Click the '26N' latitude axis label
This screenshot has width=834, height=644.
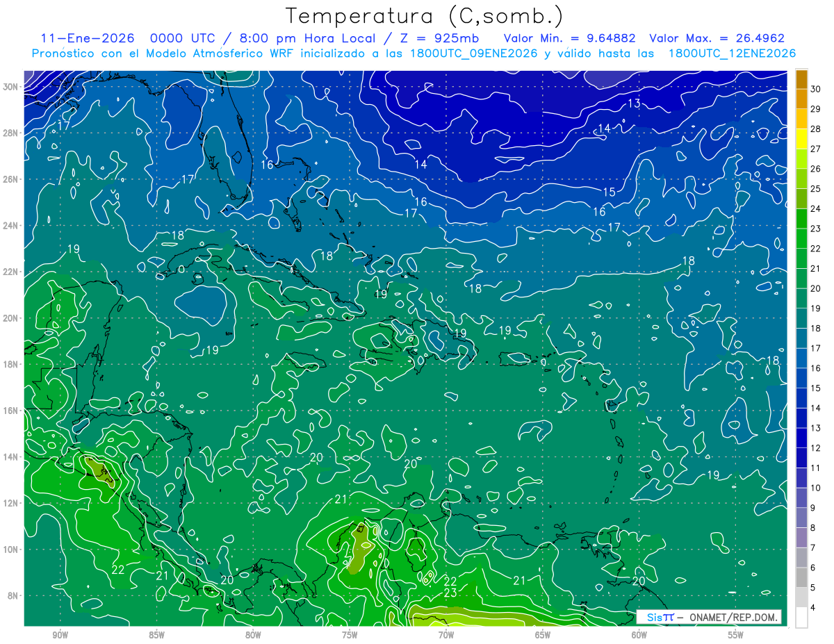click(11, 179)
